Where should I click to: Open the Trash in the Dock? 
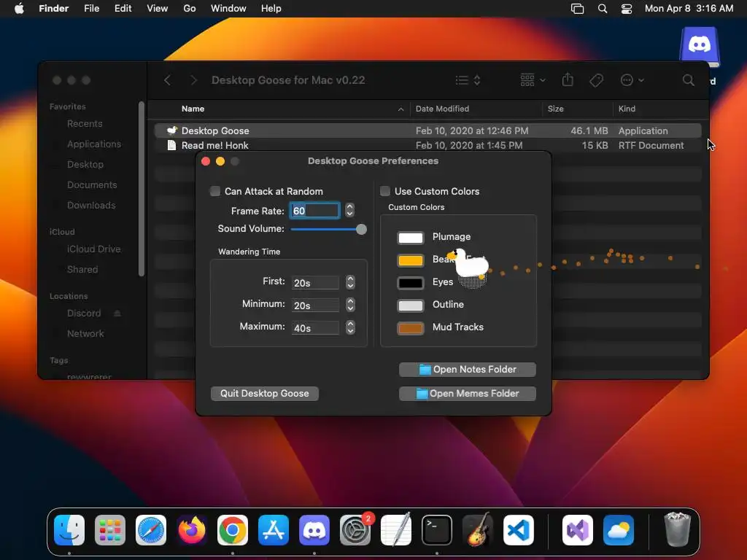[677, 530]
